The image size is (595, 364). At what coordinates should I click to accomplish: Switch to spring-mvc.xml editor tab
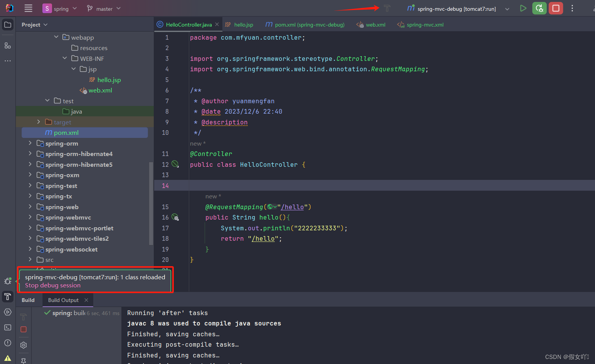click(420, 25)
